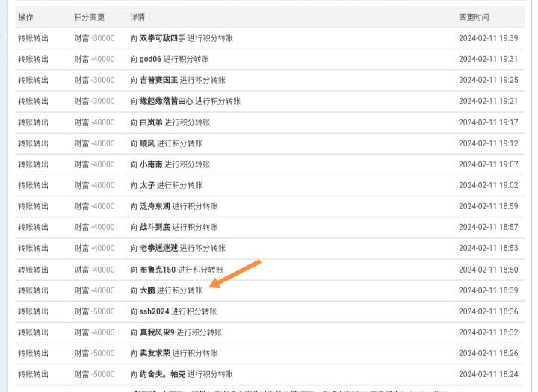Click 财富 -50000 in the 约舍夫。帕克 row

click(94, 374)
